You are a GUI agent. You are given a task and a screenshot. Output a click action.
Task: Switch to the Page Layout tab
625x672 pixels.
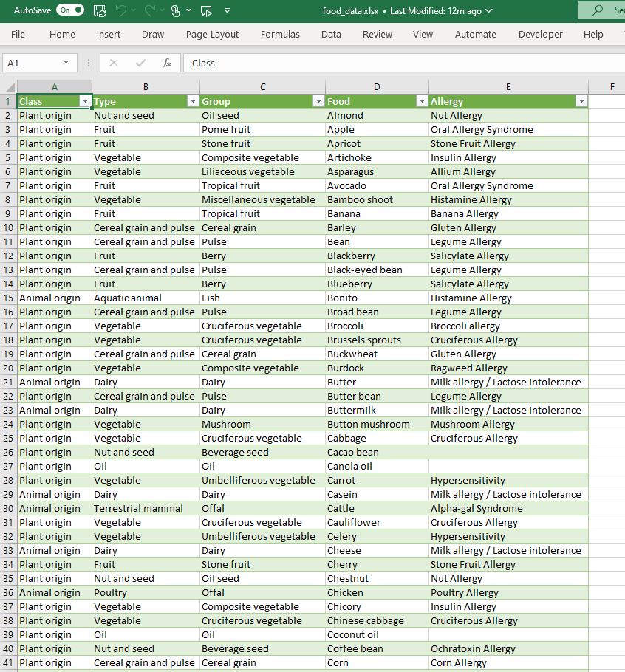coord(212,34)
